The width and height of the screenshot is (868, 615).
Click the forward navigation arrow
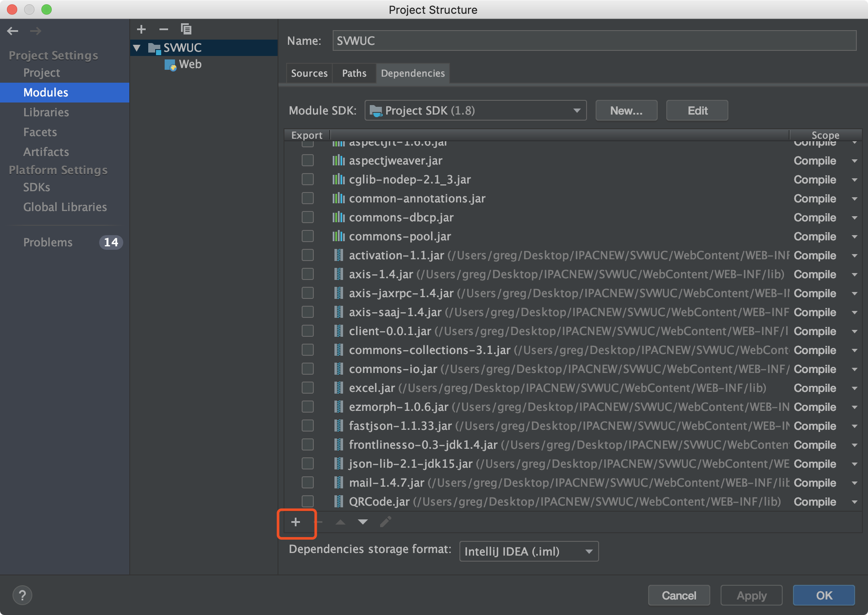click(x=36, y=31)
